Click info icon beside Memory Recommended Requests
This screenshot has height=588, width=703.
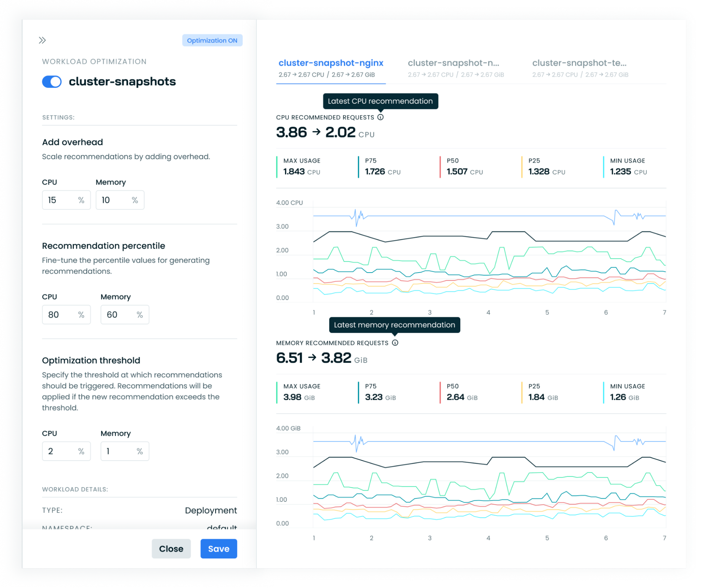click(395, 343)
